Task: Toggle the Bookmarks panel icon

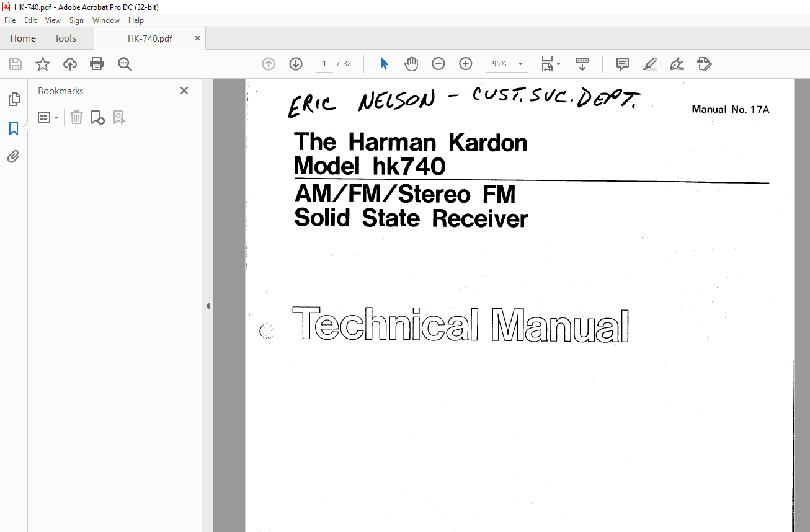Action: tap(14, 128)
